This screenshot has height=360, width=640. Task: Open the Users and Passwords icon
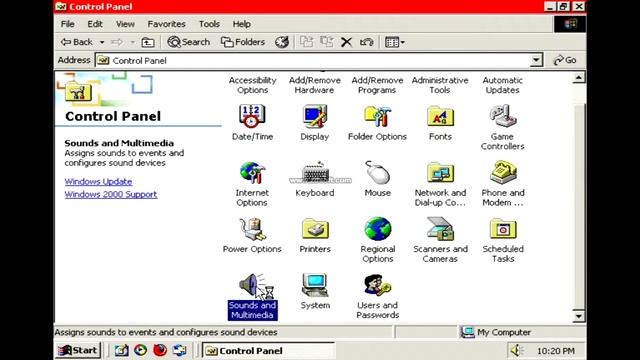[x=378, y=285]
